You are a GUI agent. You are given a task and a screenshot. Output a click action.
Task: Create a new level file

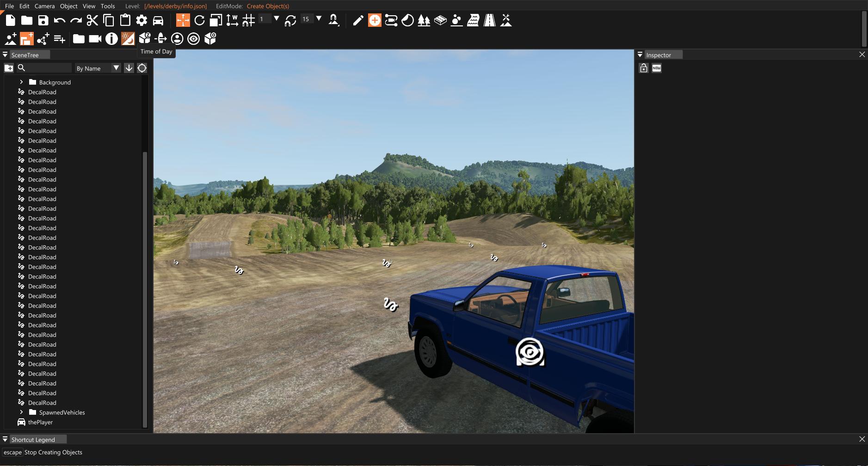coord(10,20)
